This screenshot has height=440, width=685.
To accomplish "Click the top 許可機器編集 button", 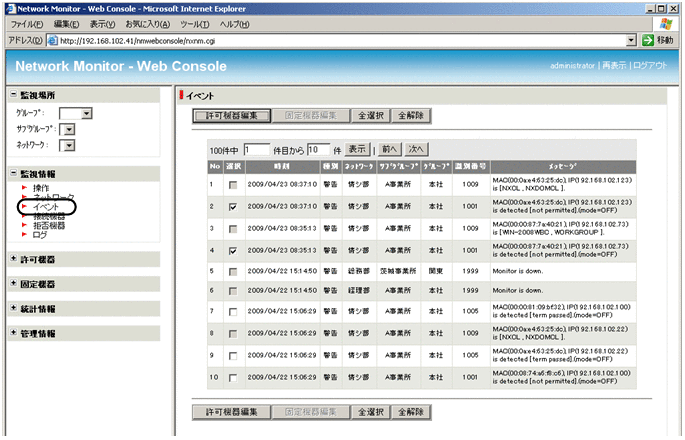I will pos(231,115).
